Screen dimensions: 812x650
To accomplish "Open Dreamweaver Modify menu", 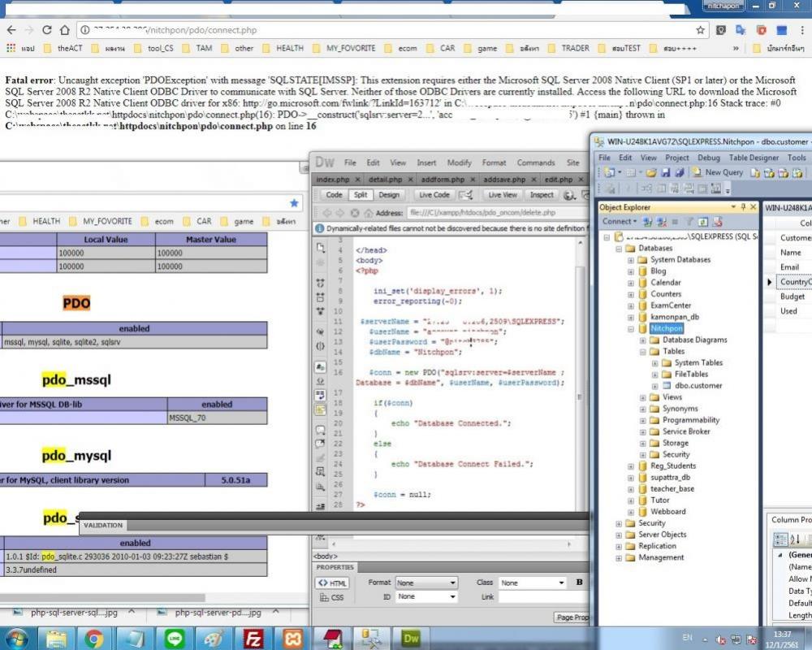I will point(459,162).
